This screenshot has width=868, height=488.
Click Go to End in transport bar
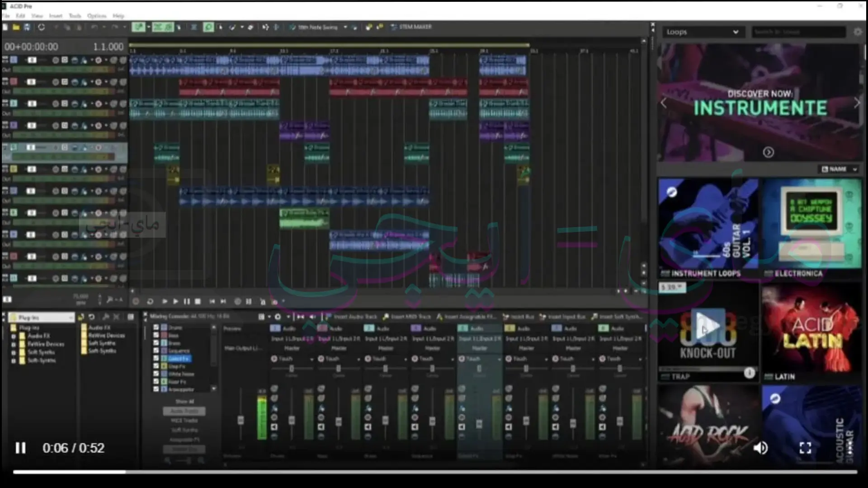point(223,301)
